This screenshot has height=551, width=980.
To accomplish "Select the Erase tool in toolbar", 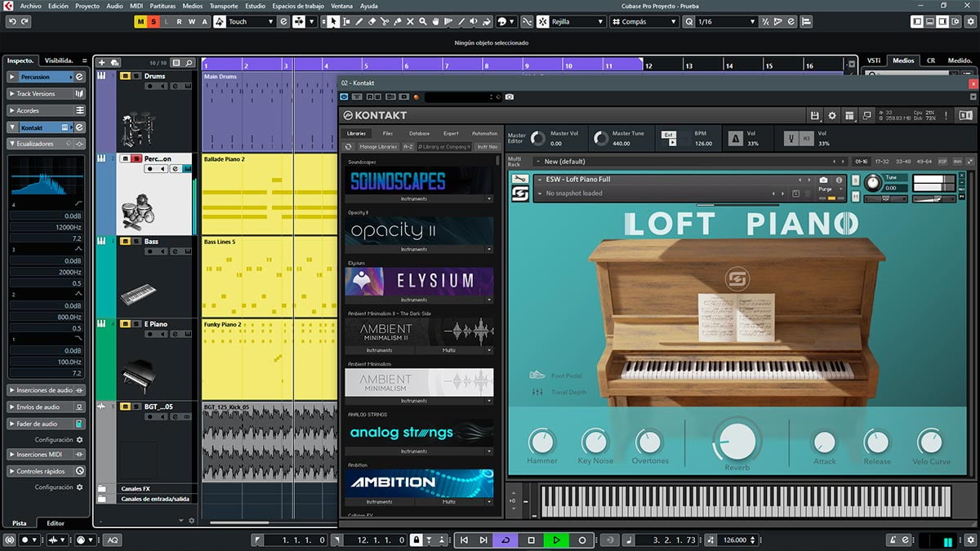I will 372,21.
